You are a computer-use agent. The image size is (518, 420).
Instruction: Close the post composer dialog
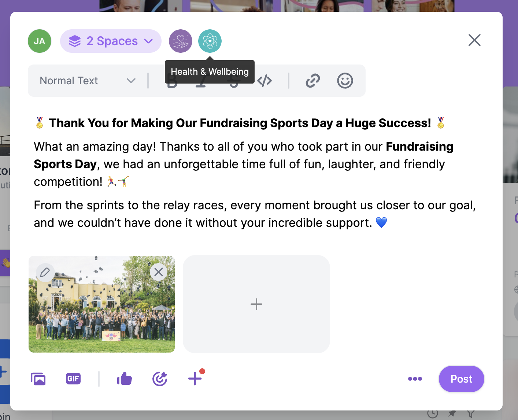[x=474, y=40]
